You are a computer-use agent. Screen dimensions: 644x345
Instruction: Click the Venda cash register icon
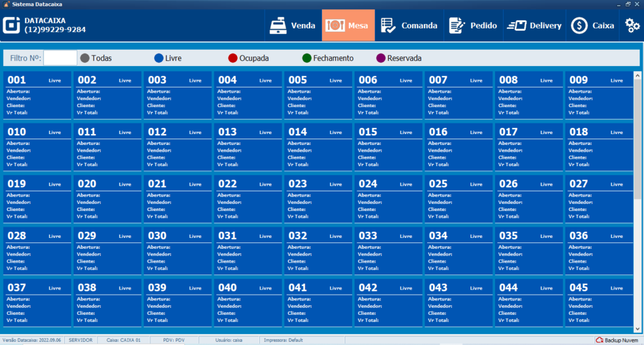pyautogui.click(x=277, y=26)
